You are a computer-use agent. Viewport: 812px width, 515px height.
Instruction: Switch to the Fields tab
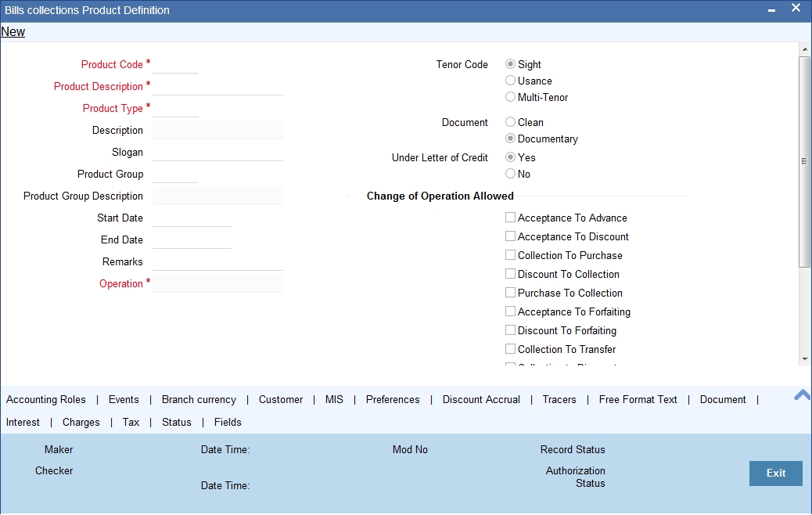click(228, 423)
